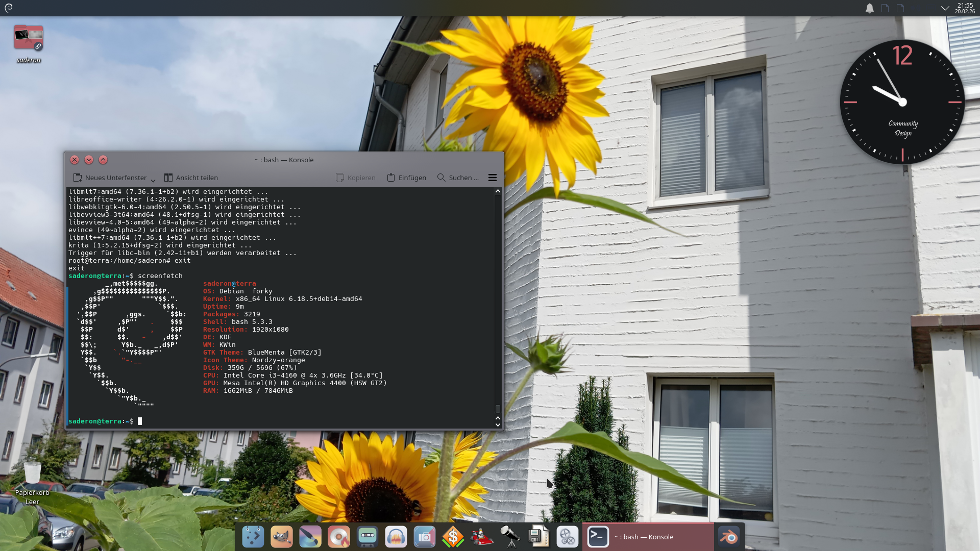This screenshot has width=980, height=551.
Task: Expand hidden system tray icons arrow
Action: (x=945, y=8)
